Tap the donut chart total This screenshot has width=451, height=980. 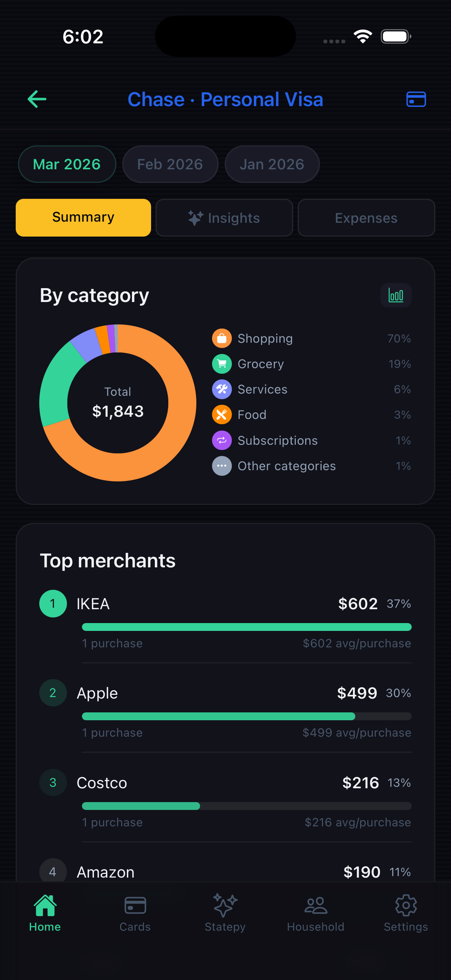(118, 403)
